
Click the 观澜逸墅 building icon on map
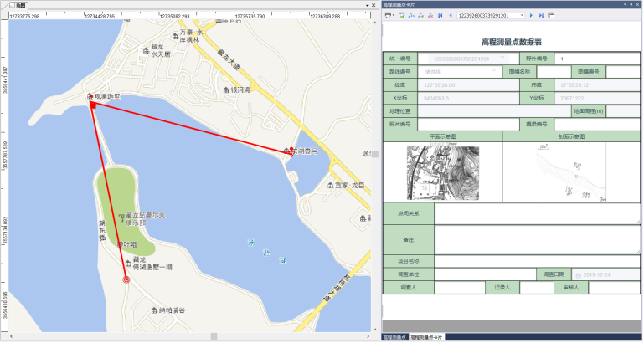tap(90, 96)
